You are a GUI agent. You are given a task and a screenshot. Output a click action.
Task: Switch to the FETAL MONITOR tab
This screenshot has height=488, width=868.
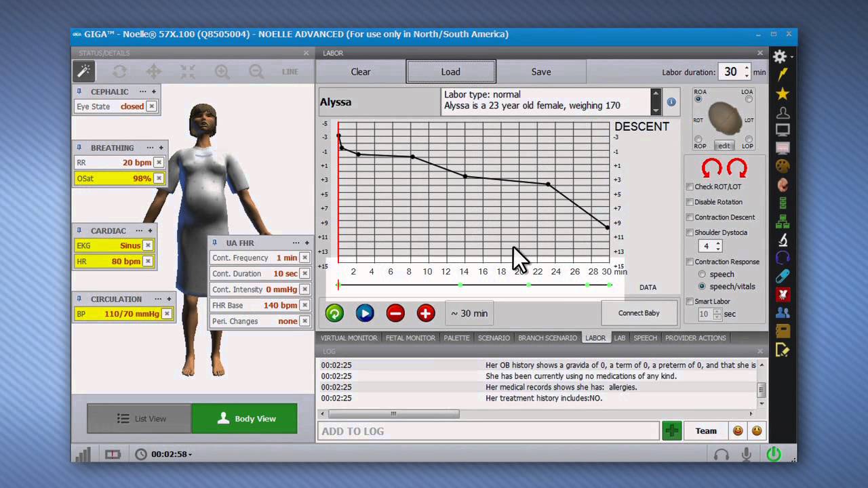pyautogui.click(x=410, y=338)
